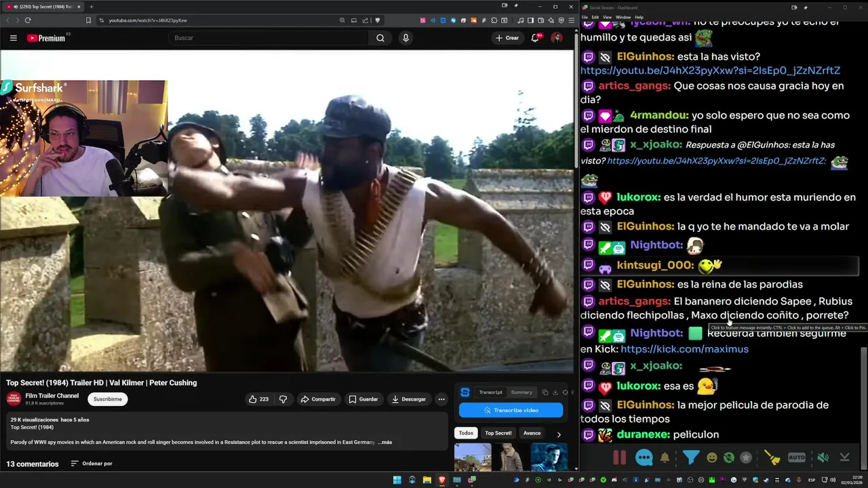This screenshot has width=868, height=488.
Task: Switch to Transcript tab in extension panel
Action: point(490,392)
